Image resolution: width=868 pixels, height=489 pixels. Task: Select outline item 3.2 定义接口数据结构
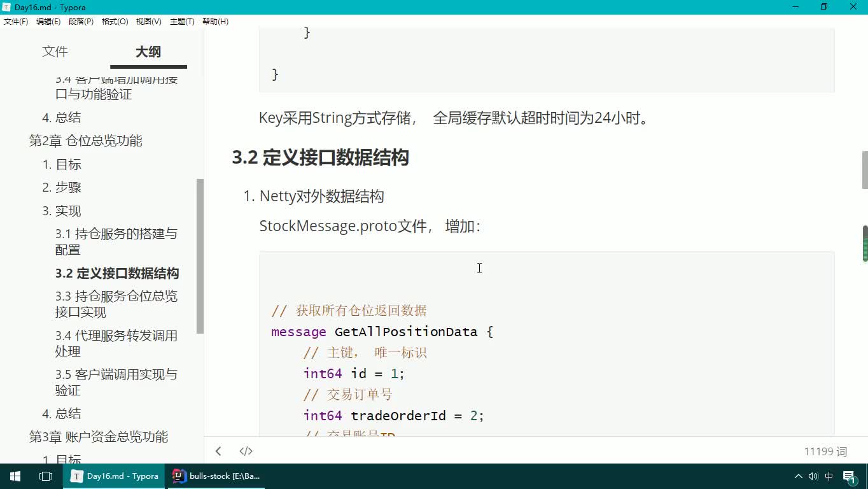pyautogui.click(x=117, y=273)
